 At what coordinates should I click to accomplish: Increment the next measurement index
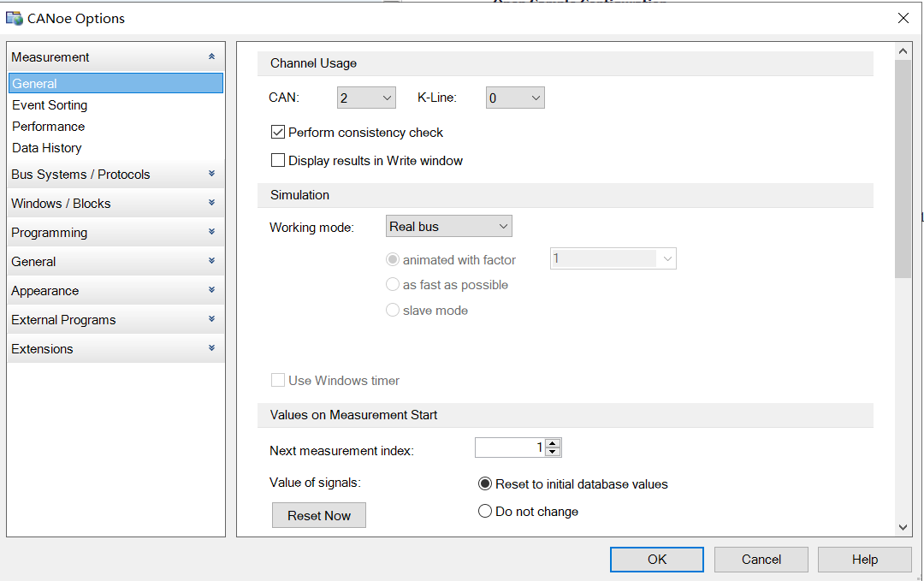pos(553,443)
